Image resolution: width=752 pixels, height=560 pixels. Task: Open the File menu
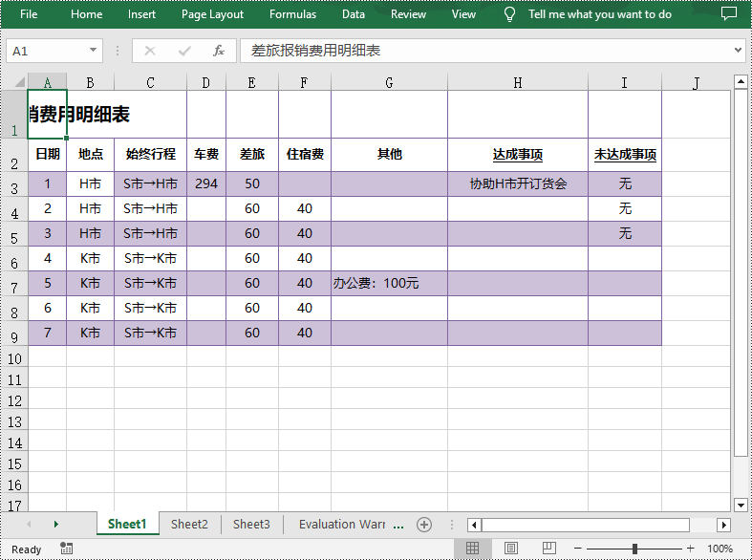(29, 14)
